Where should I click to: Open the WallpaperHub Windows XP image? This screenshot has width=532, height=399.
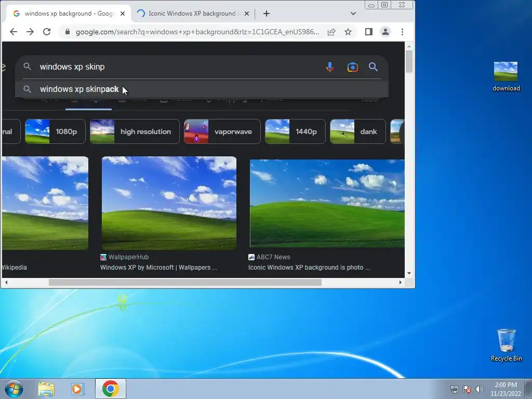(x=169, y=203)
